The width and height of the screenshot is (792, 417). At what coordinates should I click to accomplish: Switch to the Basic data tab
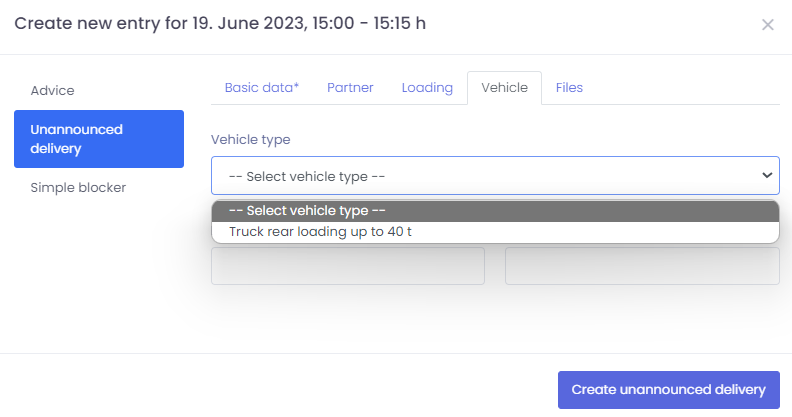click(261, 88)
